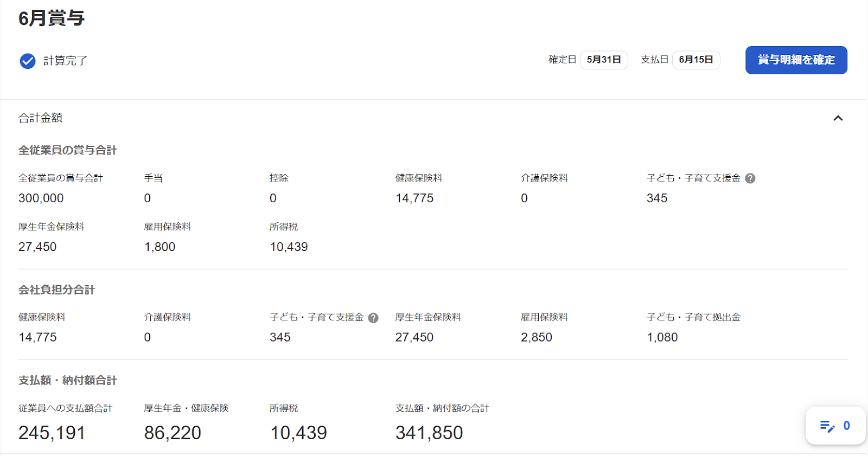
Task: Click help icon beside company 子ども・子育て支援金
Action: [373, 318]
